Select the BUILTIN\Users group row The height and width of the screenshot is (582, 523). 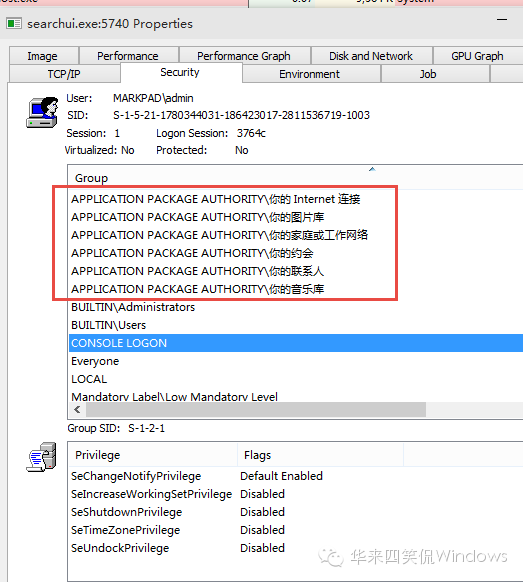click(296, 325)
